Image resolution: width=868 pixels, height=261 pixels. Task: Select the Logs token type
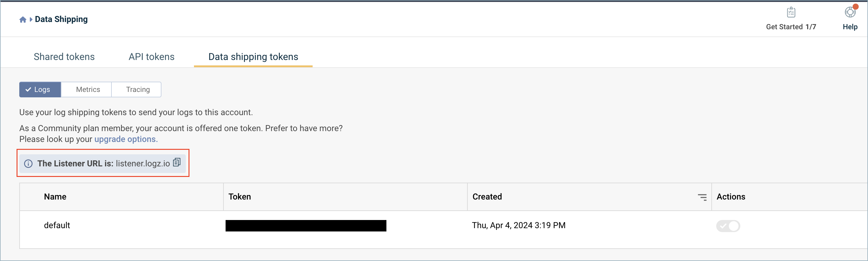pos(40,89)
